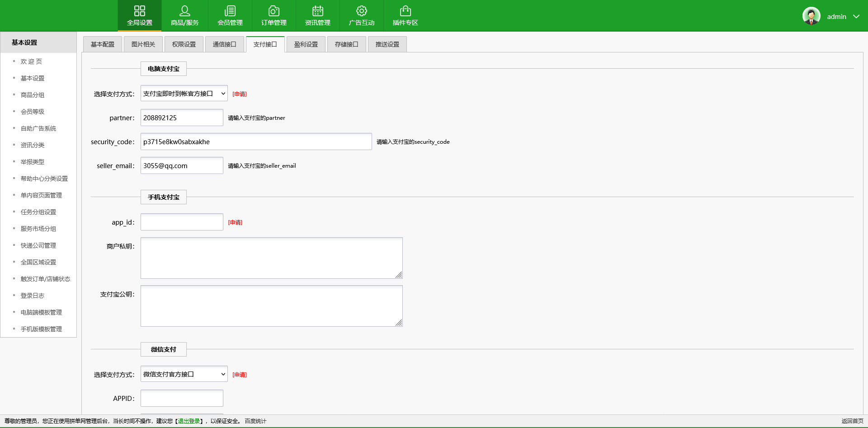Screen dimensions: 868x428
Task: Click the 手机支付宝 section heading
Action: click(164, 197)
